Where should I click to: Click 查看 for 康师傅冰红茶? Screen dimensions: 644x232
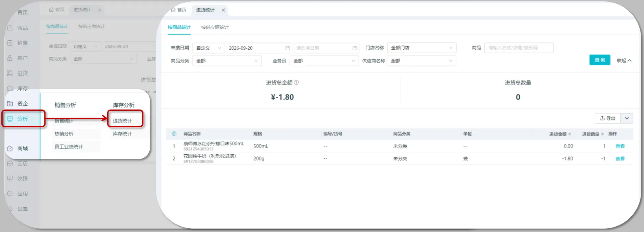point(620,146)
